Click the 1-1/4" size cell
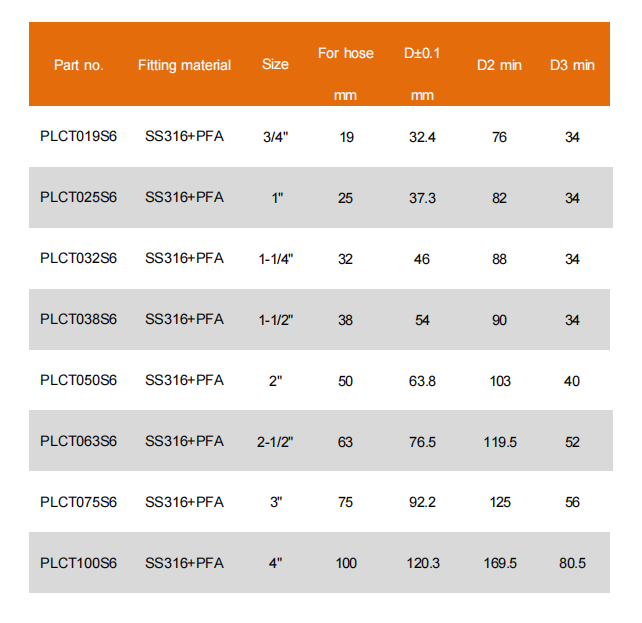The width and height of the screenshot is (642, 623). coord(276,259)
